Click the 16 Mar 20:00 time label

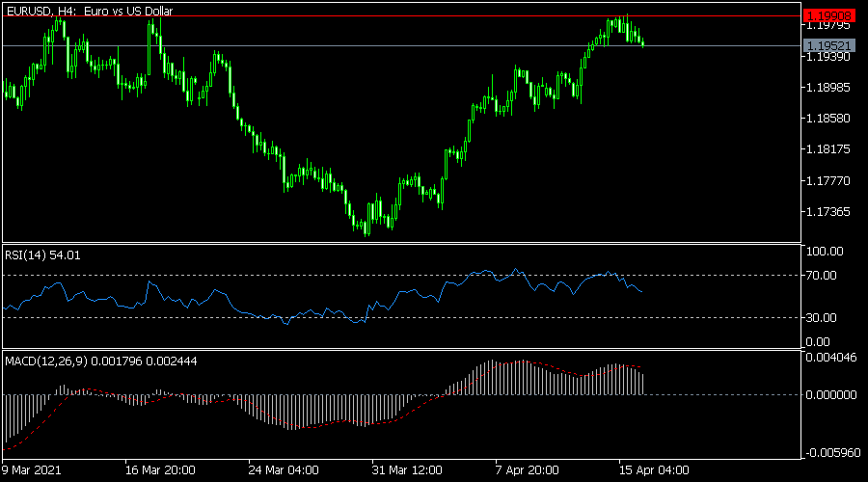tap(160, 471)
